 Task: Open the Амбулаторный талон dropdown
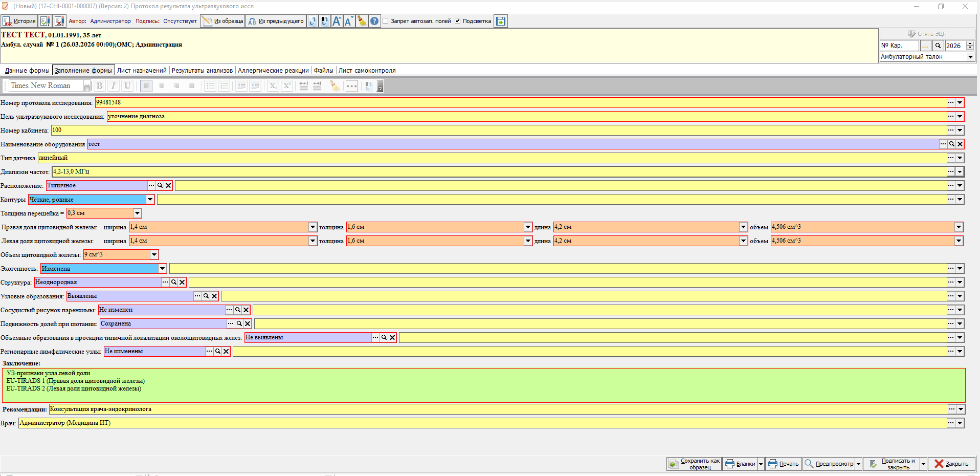pyautogui.click(x=970, y=57)
